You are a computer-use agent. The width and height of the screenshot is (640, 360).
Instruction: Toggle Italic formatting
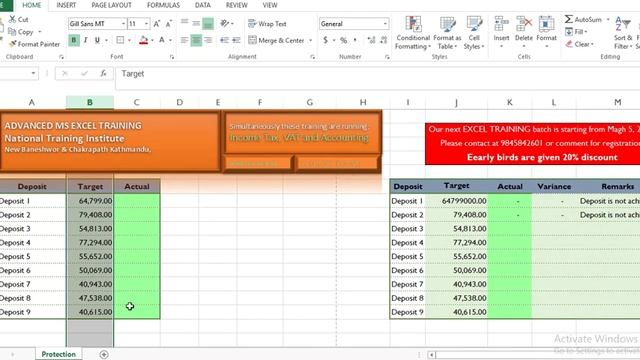[85, 40]
